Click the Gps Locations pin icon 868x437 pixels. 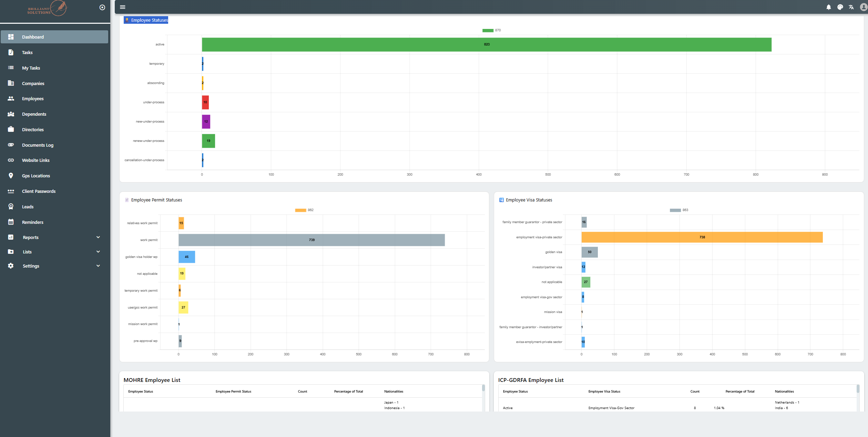click(11, 176)
